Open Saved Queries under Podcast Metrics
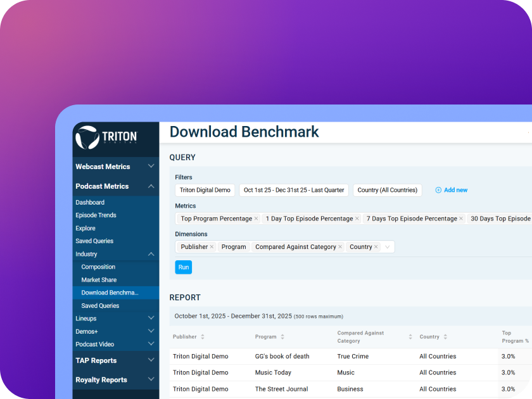This screenshot has width=532, height=399. (94, 241)
